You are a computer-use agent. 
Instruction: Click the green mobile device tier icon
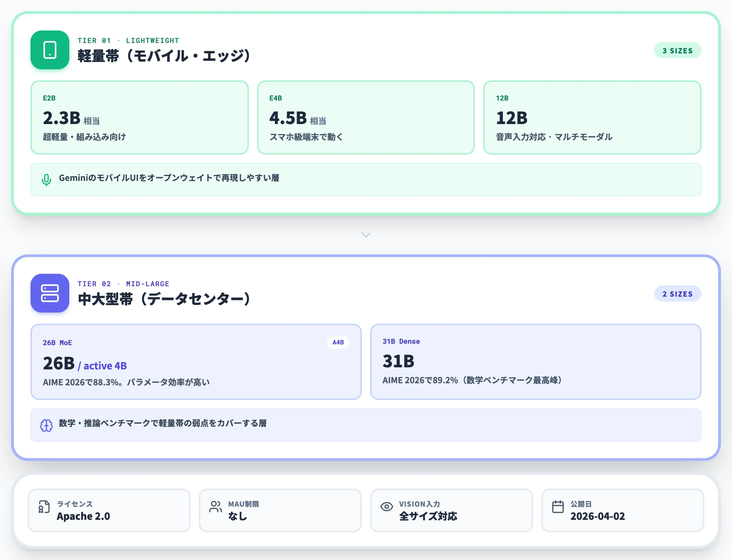pyautogui.click(x=50, y=50)
